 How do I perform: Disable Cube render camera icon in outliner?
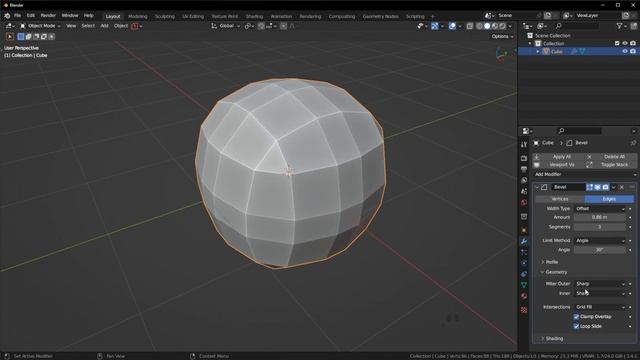click(633, 51)
